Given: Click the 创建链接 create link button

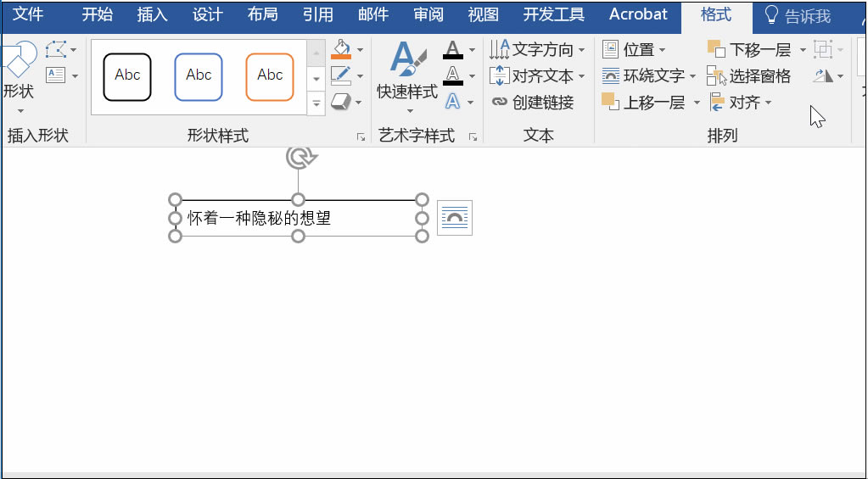Looking at the screenshot, I should pos(533,103).
